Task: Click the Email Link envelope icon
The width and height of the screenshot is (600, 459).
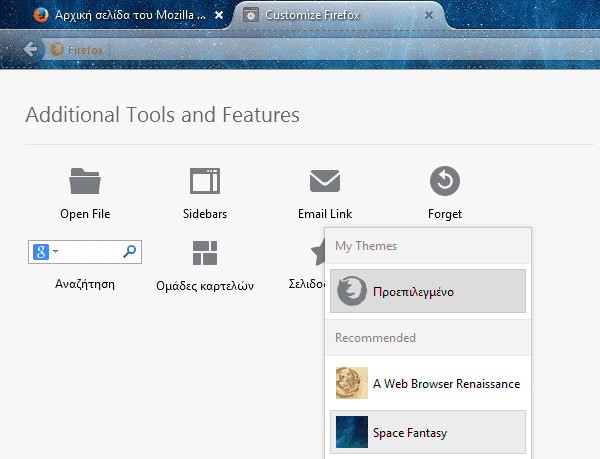Action: tap(325, 181)
